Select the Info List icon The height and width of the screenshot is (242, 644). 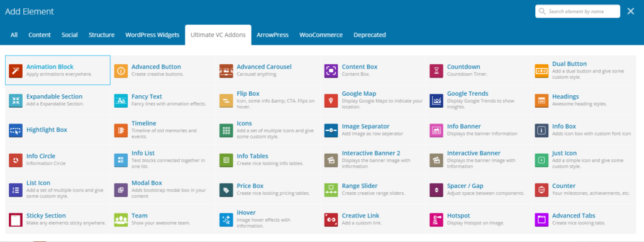point(121,159)
